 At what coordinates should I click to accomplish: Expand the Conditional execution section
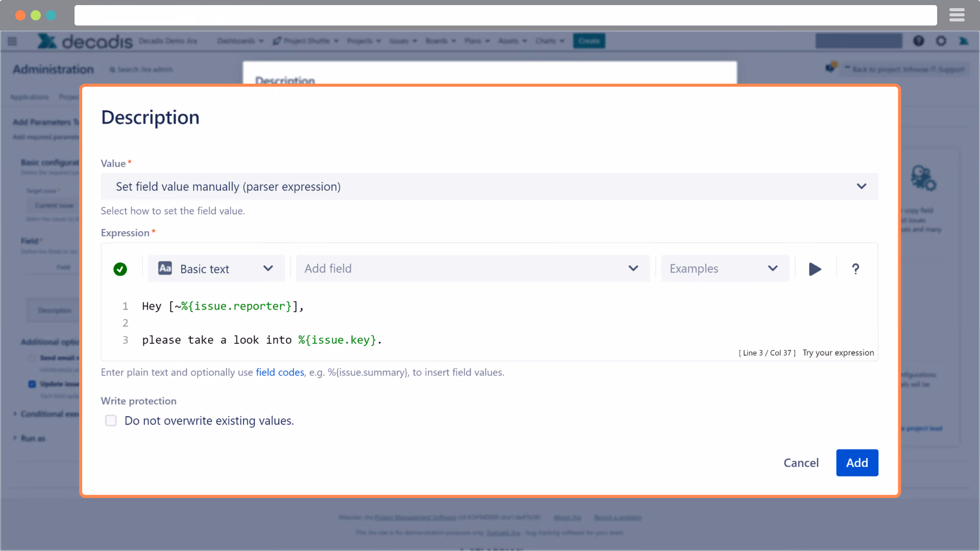click(x=46, y=414)
